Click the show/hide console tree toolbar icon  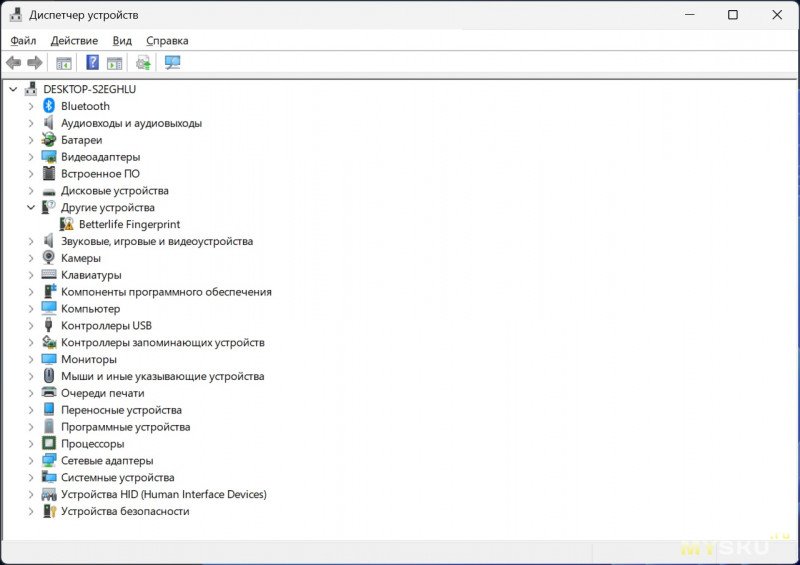tap(64, 63)
